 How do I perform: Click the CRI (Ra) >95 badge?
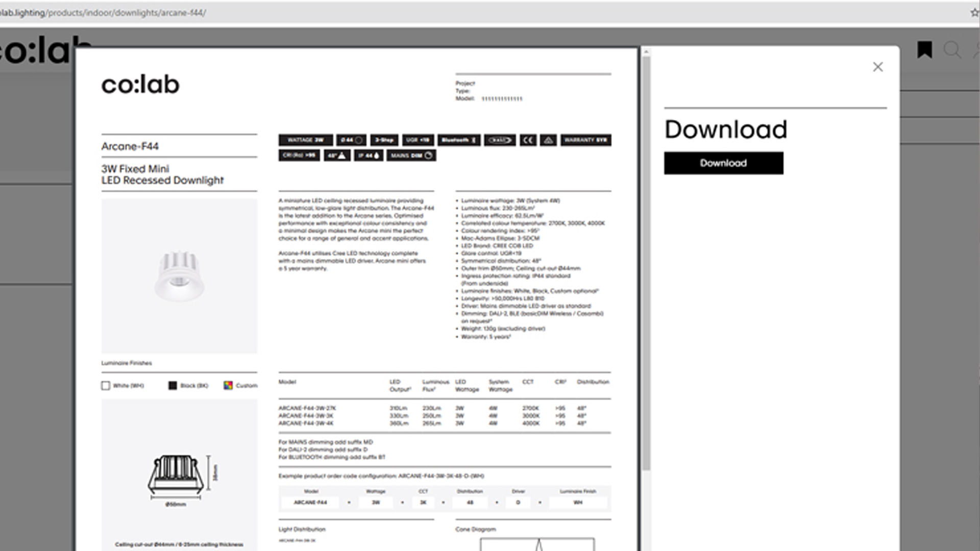tap(299, 155)
